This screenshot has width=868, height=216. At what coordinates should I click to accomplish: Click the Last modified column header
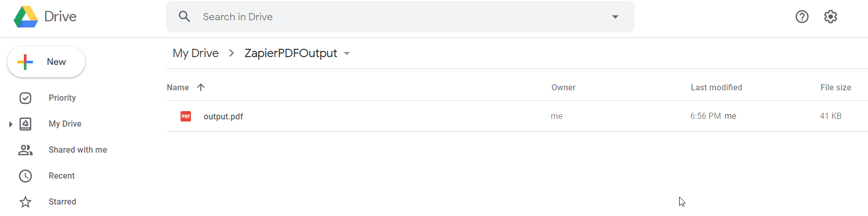pos(717,87)
